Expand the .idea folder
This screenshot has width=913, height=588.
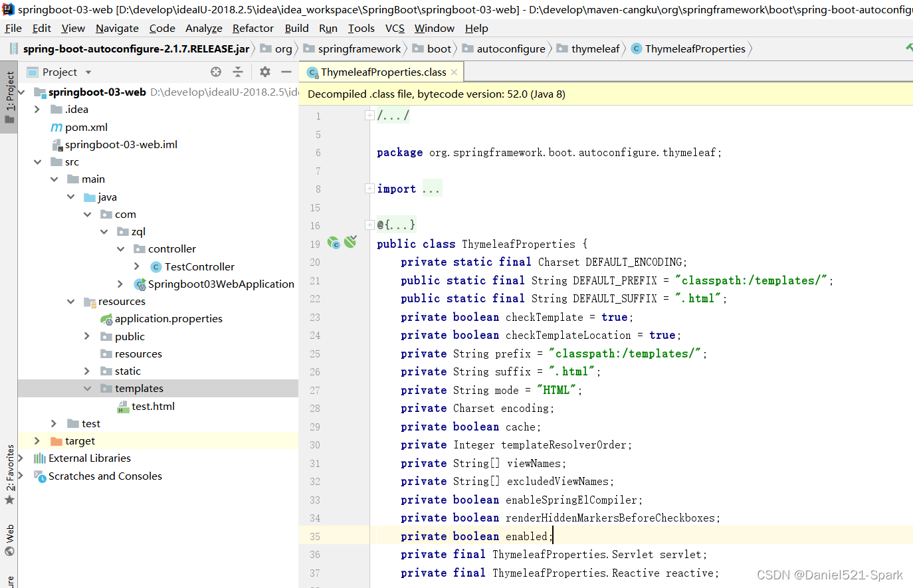pyautogui.click(x=37, y=109)
